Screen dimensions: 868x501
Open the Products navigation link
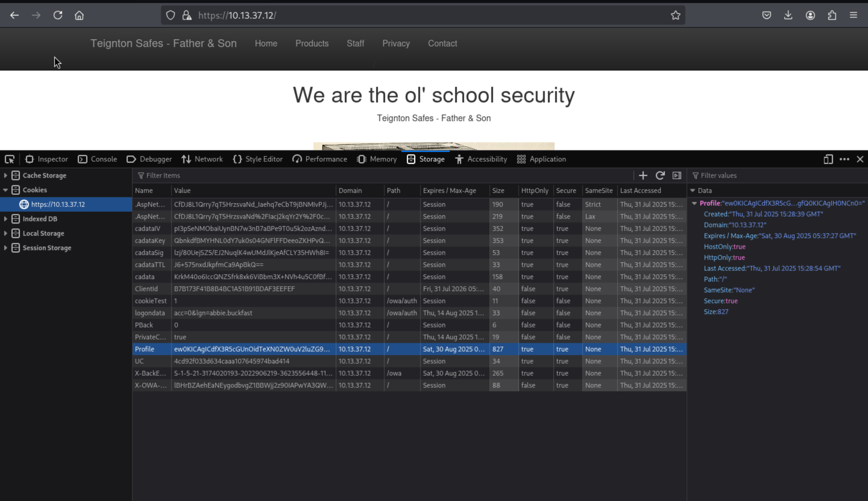tap(312, 43)
